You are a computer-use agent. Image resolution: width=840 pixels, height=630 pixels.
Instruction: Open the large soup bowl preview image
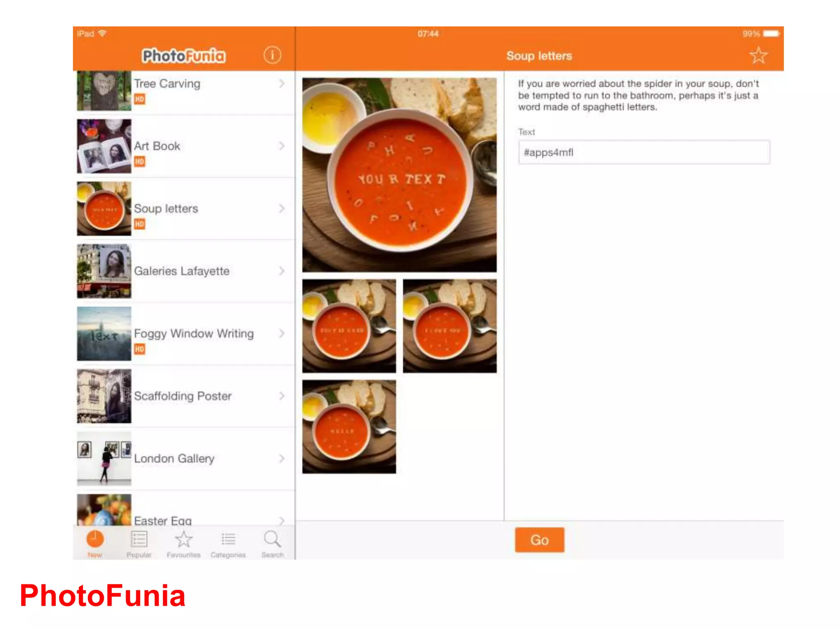(399, 175)
